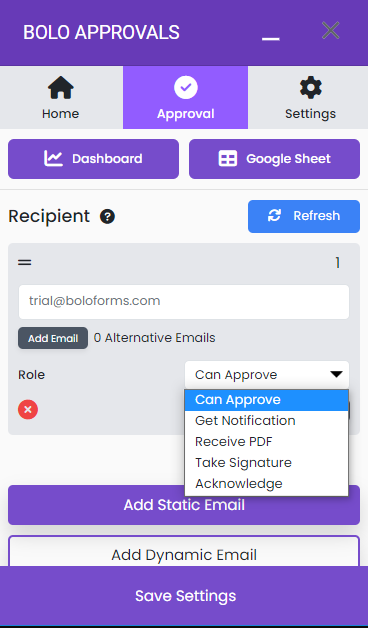This screenshot has height=628, width=368.
Task: Click the Dashboard chart icon
Action: point(53,159)
